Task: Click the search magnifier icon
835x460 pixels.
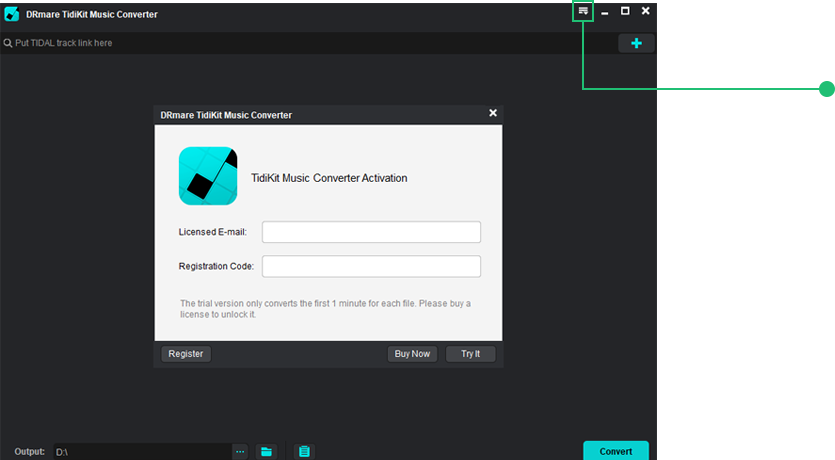Action: click(x=7, y=43)
